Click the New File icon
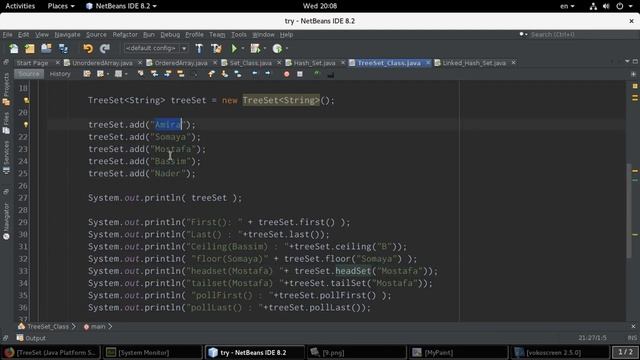 (13, 49)
